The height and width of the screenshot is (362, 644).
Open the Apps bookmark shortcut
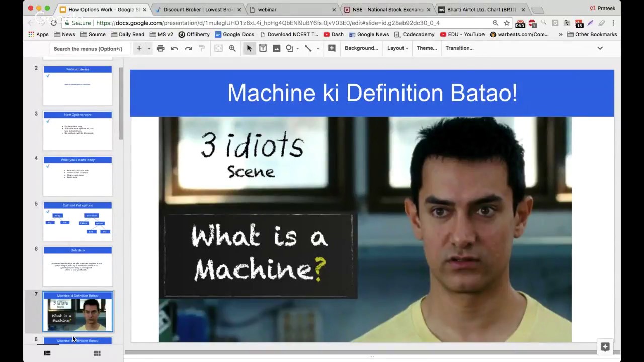(38, 34)
